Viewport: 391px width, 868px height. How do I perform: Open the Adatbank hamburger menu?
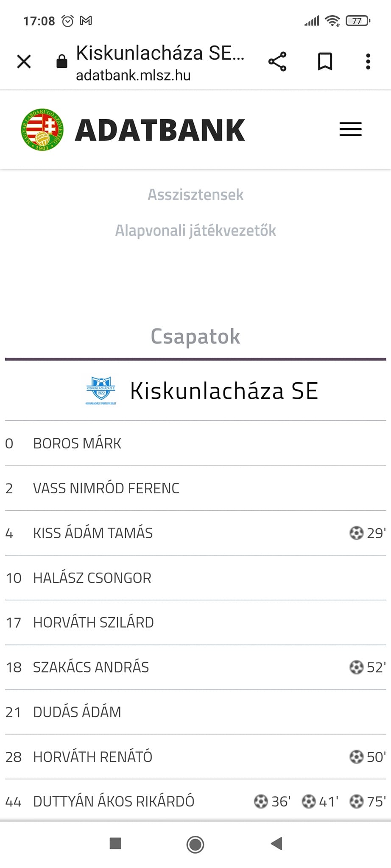(351, 129)
